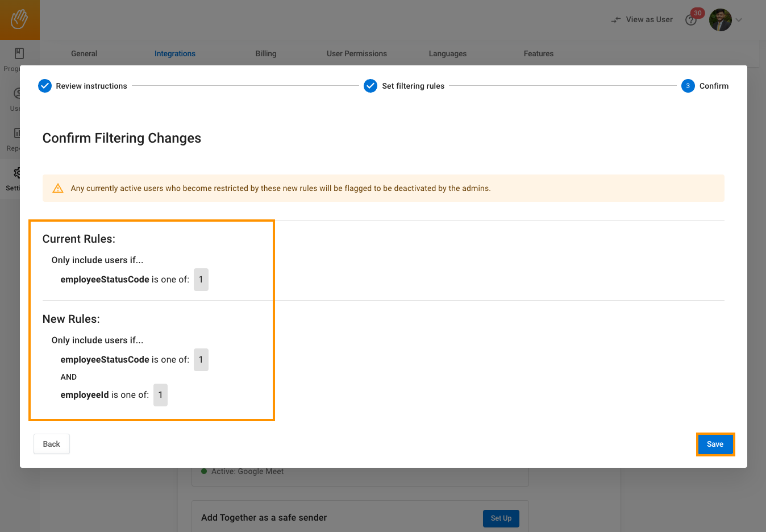The image size is (766, 532).
Task: Open the Programs bookmark icon in sidebar
Action: [19, 53]
